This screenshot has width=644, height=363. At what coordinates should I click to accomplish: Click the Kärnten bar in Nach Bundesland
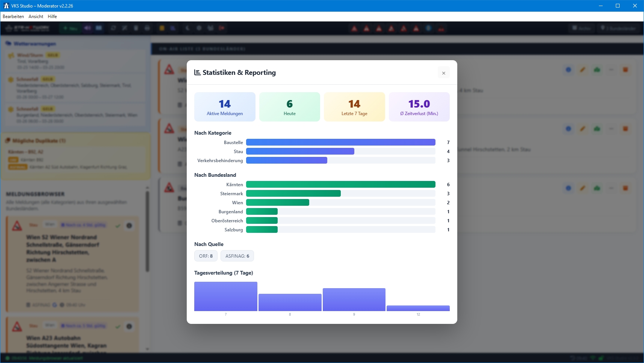tap(340, 184)
